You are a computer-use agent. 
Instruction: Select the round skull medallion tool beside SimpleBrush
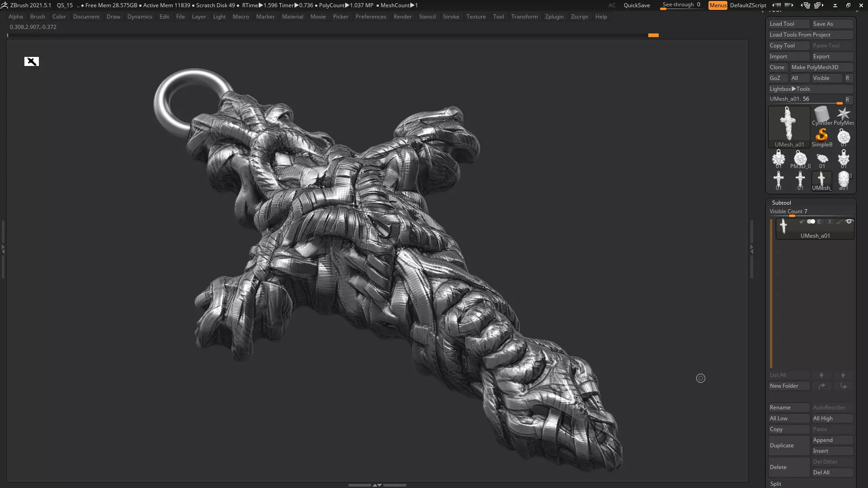tap(844, 138)
